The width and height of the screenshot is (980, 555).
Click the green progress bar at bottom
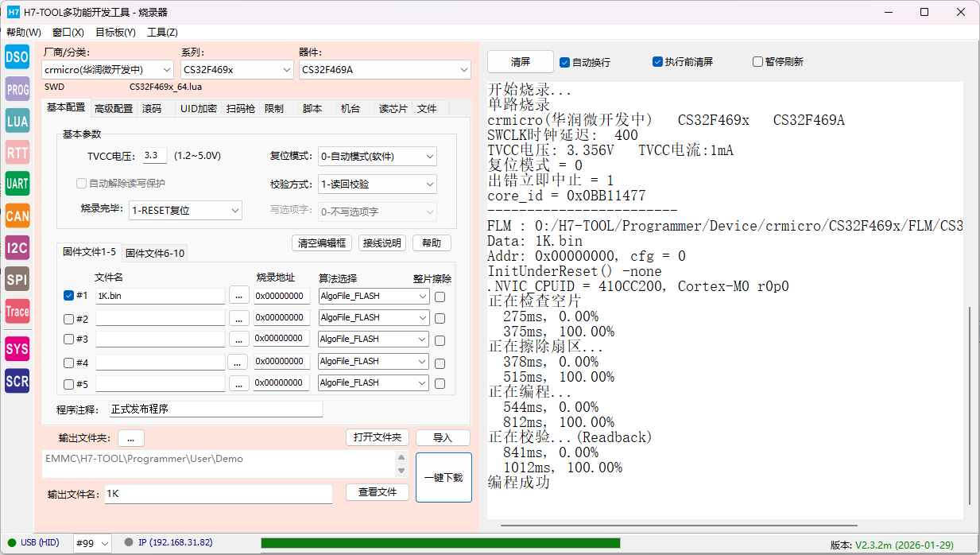click(x=441, y=542)
